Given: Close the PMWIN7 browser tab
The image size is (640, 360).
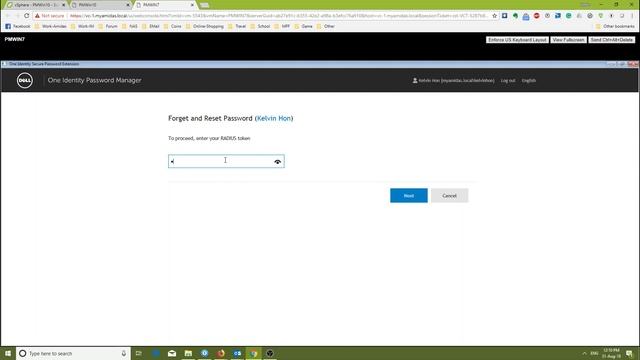Looking at the screenshot, I should [192, 5].
